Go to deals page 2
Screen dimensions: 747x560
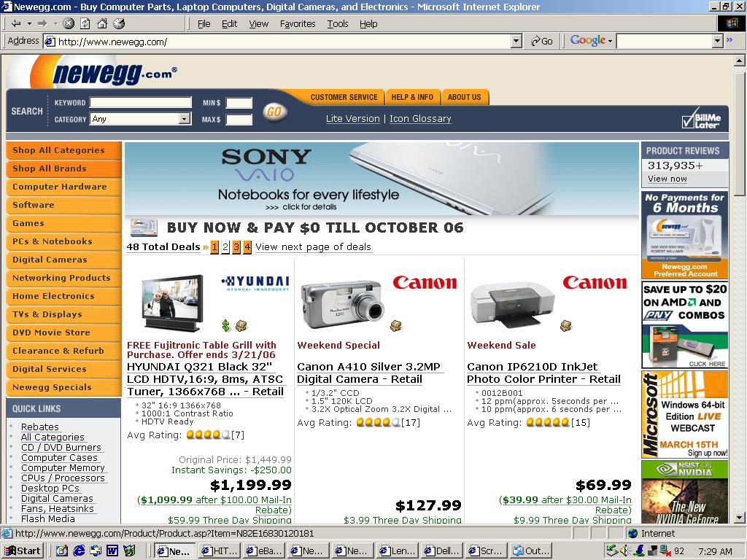[x=225, y=246]
